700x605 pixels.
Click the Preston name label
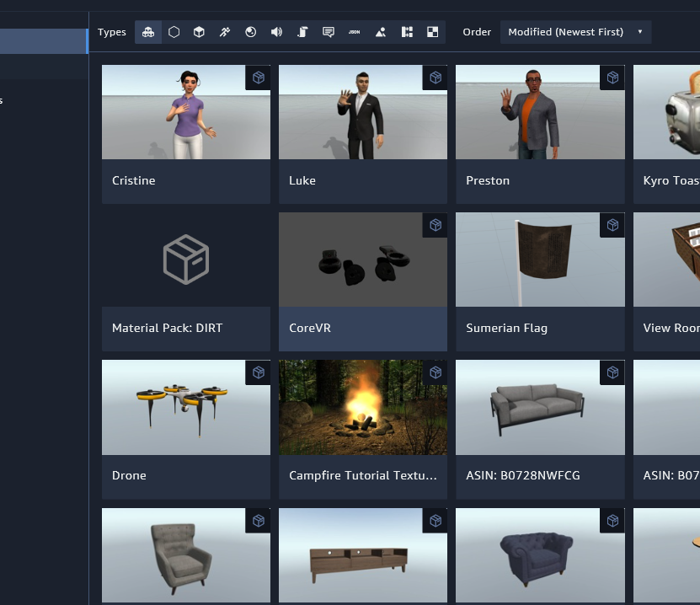488,180
